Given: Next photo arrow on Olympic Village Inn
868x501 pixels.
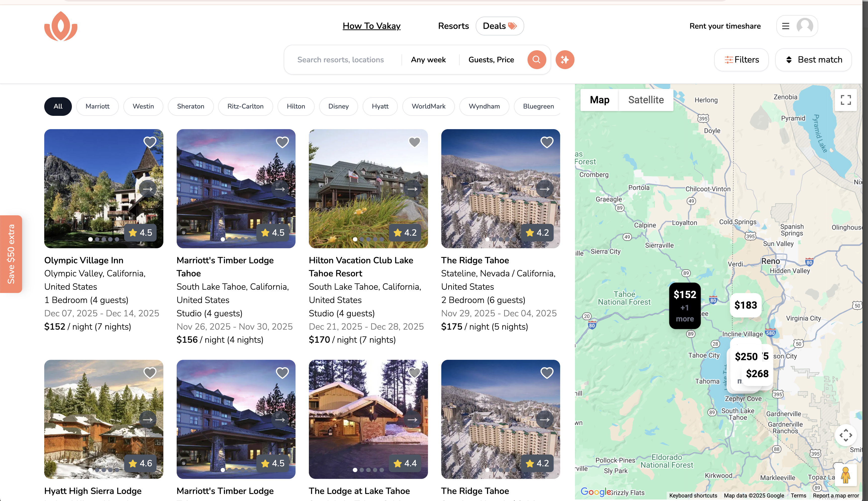Looking at the screenshot, I should (148, 189).
